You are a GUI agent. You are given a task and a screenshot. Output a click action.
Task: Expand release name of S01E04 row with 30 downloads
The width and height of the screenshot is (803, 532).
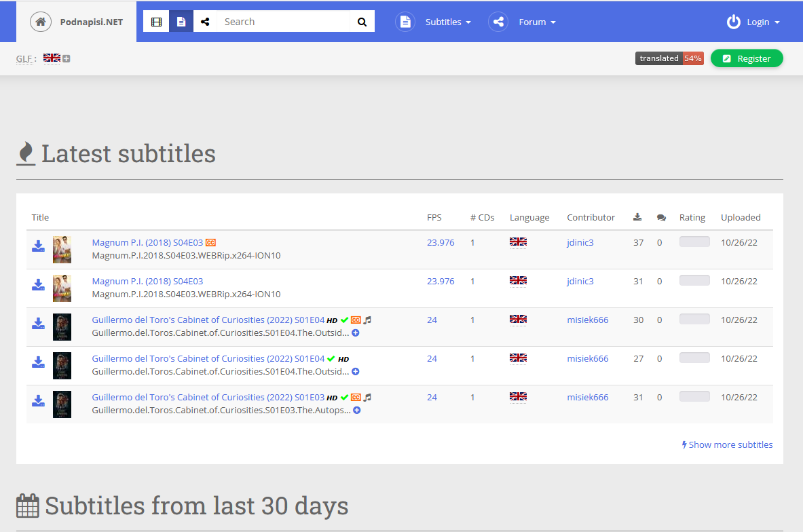(x=356, y=332)
